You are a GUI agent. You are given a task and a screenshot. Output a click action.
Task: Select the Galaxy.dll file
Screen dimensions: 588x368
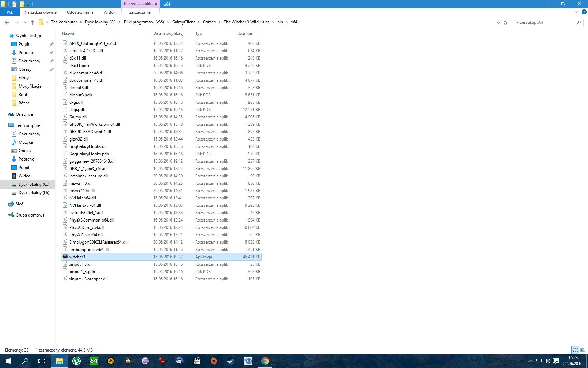[161, 117]
